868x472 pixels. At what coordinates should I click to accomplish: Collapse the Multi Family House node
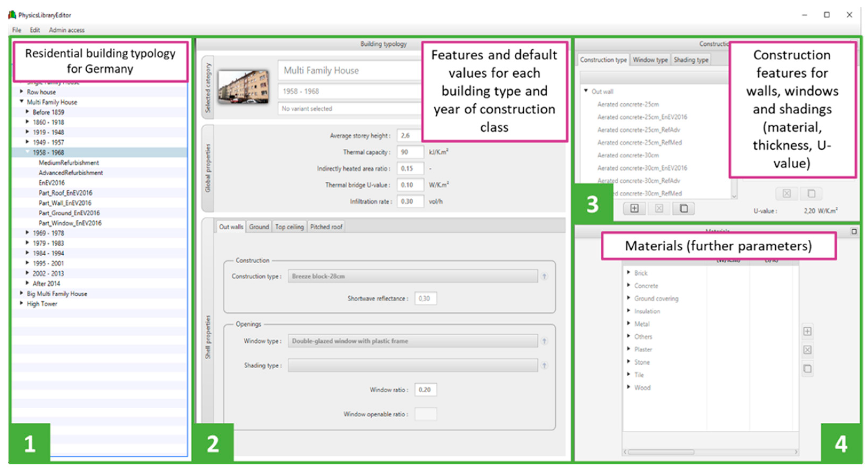coord(21,102)
